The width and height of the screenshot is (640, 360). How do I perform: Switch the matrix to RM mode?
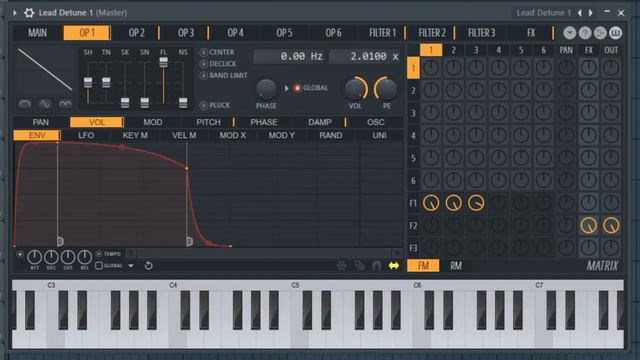[456, 266]
